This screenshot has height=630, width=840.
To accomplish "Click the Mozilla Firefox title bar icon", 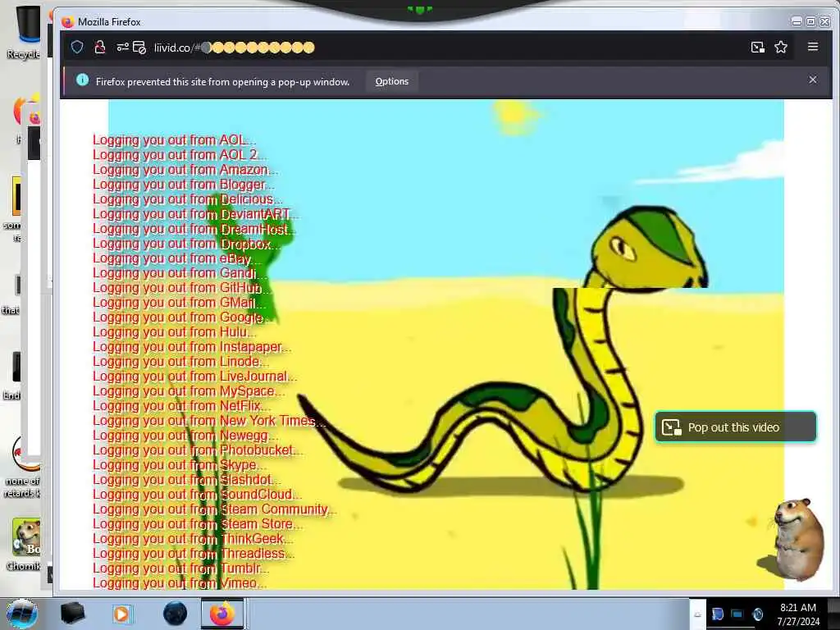I will [68, 22].
